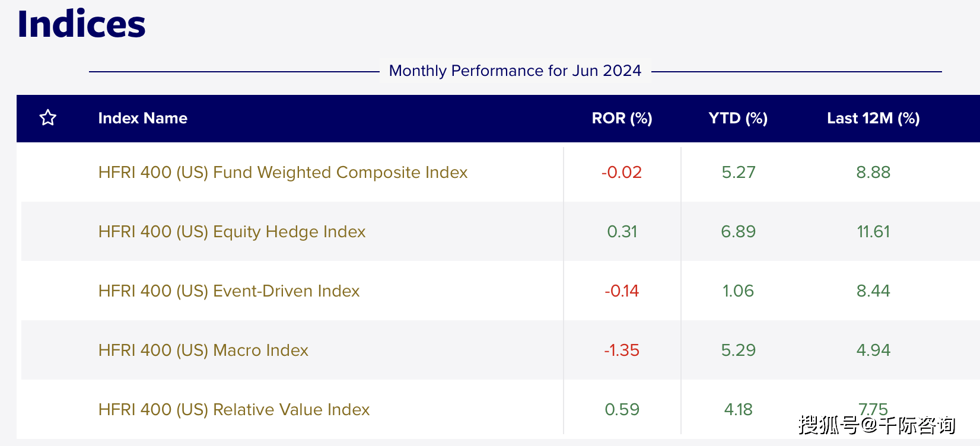
Task: Click YTD value 5.29
Action: (739, 350)
